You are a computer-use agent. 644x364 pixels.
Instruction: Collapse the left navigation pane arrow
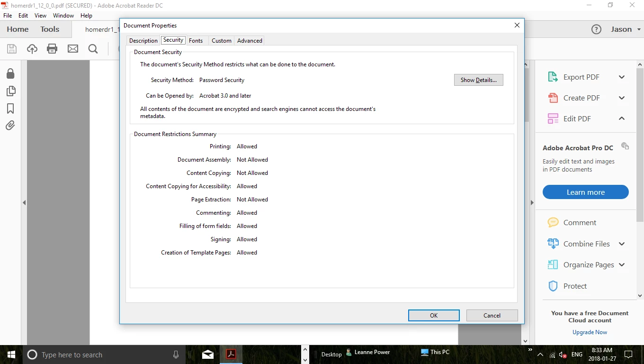(x=24, y=202)
